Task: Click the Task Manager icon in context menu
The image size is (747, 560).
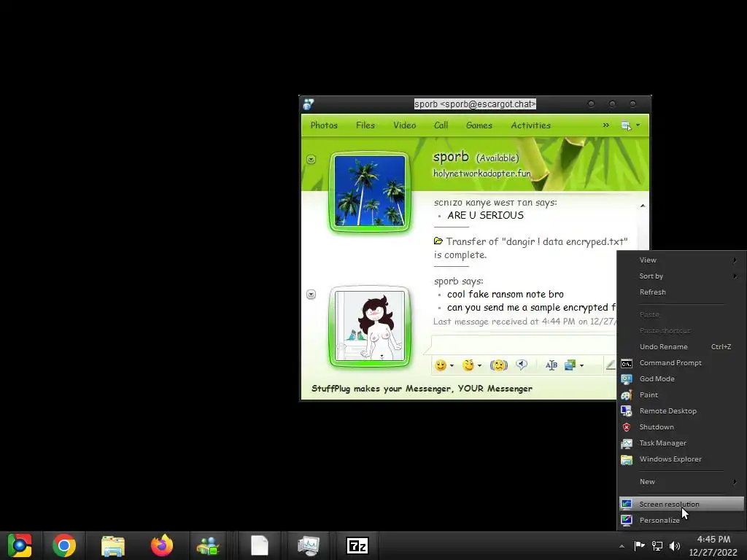Action: (x=627, y=443)
